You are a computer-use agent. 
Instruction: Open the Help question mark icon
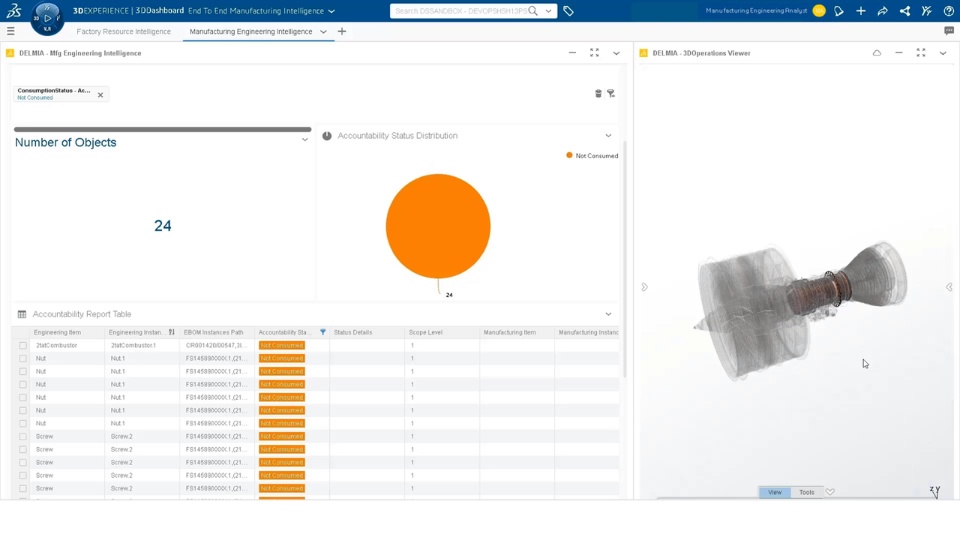[948, 11]
